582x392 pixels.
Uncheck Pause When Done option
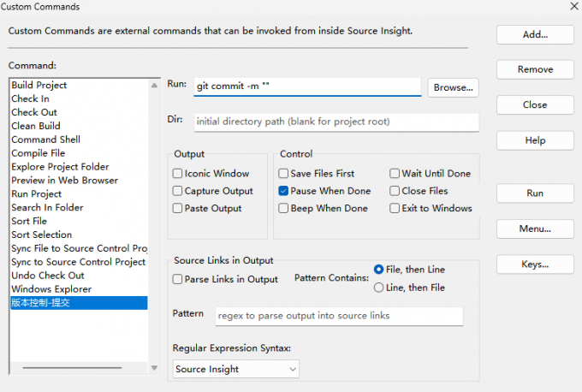pyautogui.click(x=283, y=191)
